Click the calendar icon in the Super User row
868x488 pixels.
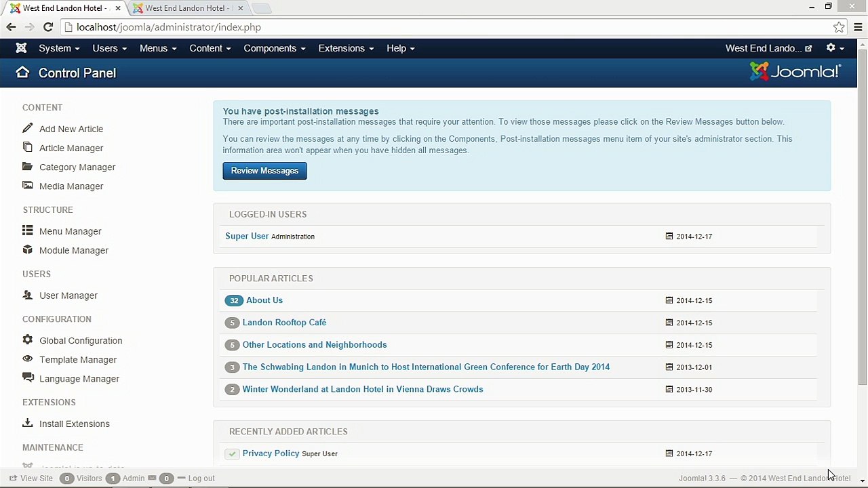tap(669, 237)
